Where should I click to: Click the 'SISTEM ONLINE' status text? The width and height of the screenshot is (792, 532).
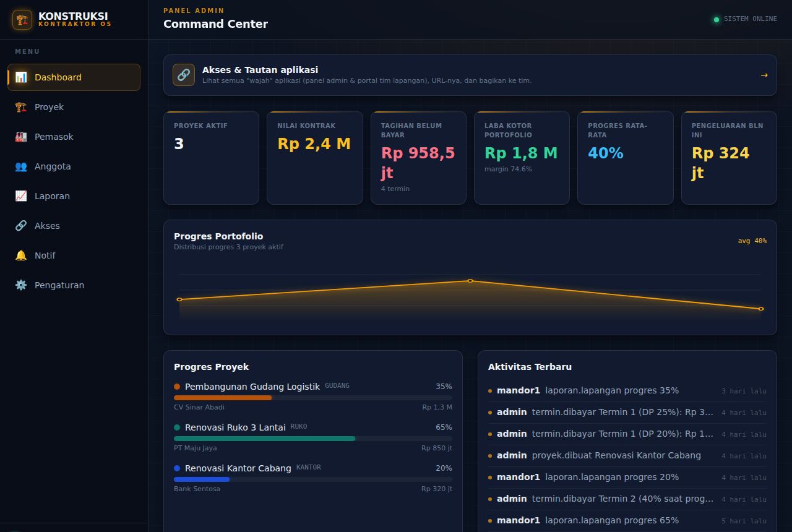(751, 19)
